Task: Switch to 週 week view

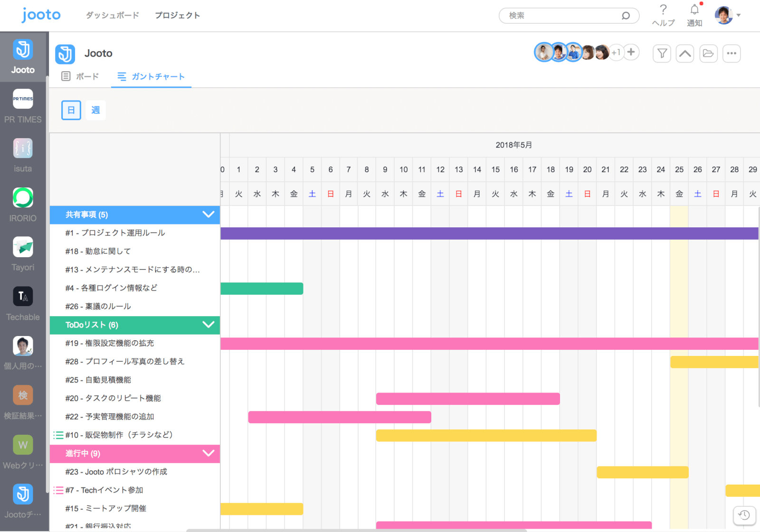Action: click(x=95, y=110)
